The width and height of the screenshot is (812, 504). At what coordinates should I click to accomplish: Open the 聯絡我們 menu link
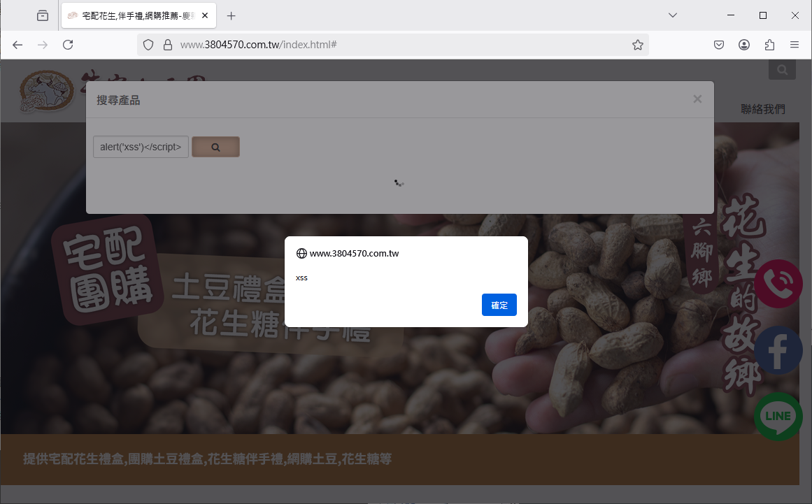763,109
